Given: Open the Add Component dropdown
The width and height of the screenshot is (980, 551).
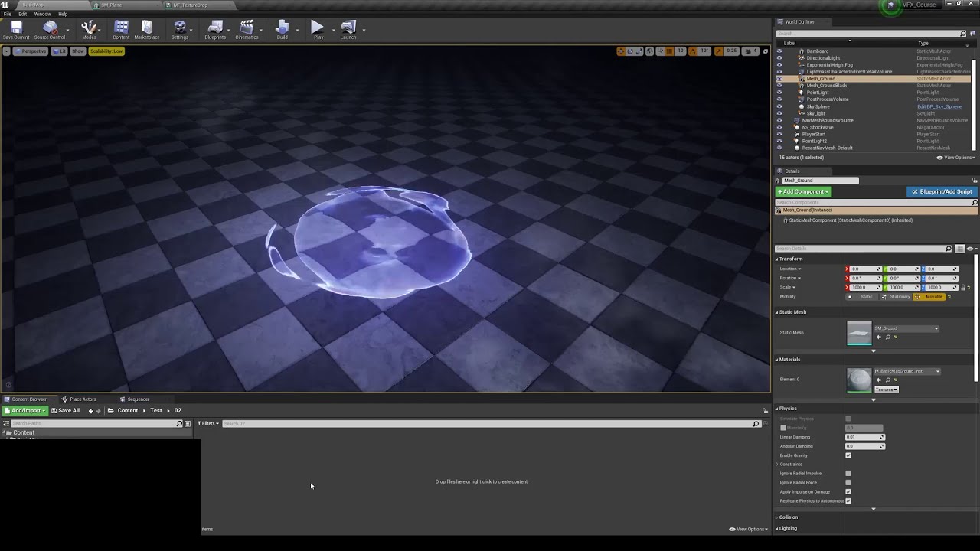Looking at the screenshot, I should pyautogui.click(x=803, y=192).
